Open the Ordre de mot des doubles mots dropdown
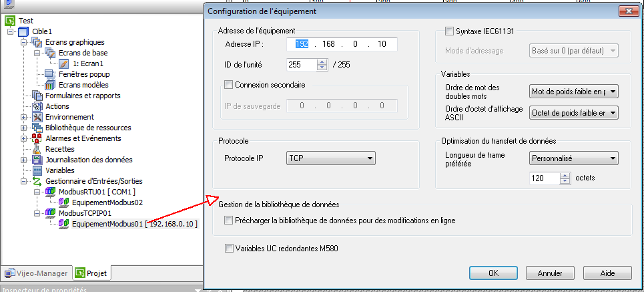The height and width of the screenshot is (292, 644). [x=573, y=92]
